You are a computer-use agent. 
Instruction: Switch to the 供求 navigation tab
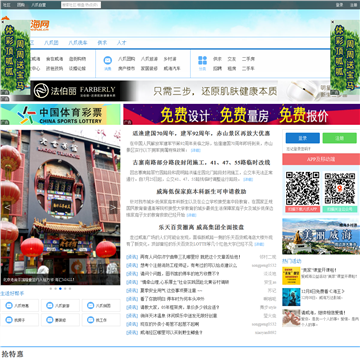[x=102, y=43]
